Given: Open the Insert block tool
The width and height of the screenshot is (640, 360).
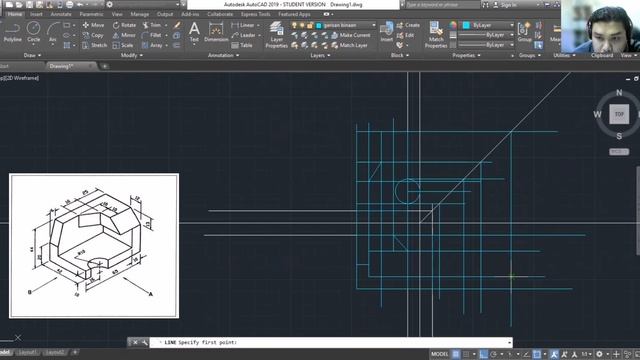Looking at the screenshot, I should click(386, 32).
